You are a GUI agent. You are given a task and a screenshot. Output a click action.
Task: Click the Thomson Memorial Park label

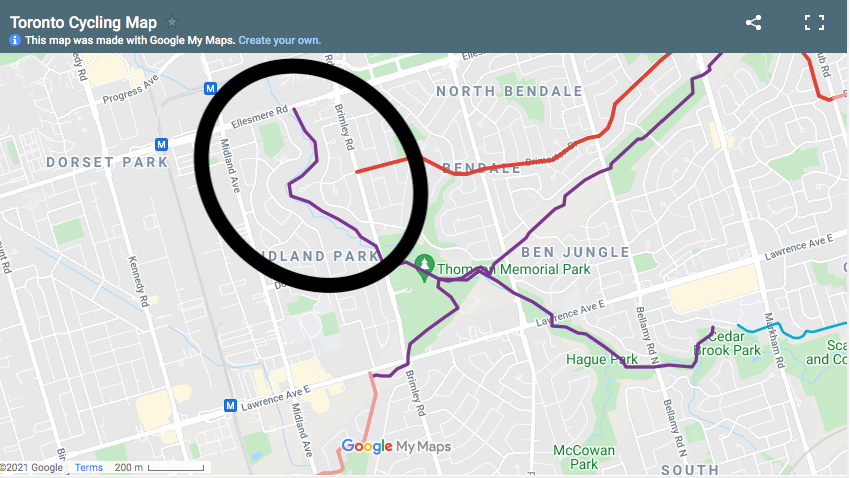coord(513,269)
